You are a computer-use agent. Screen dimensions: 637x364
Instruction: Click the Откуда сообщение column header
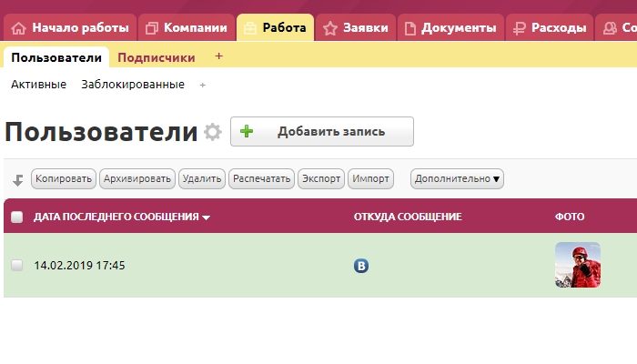[x=408, y=217]
